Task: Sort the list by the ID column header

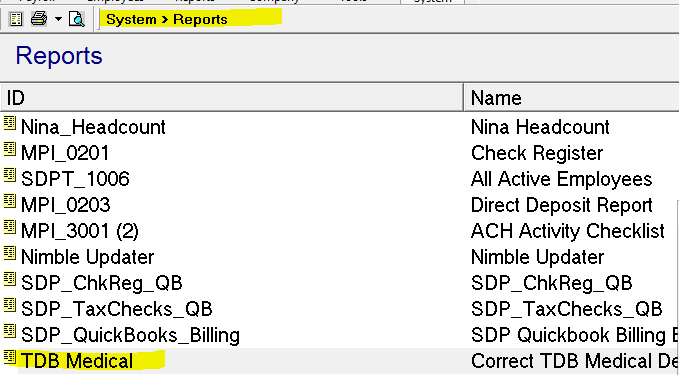Action: coord(232,98)
